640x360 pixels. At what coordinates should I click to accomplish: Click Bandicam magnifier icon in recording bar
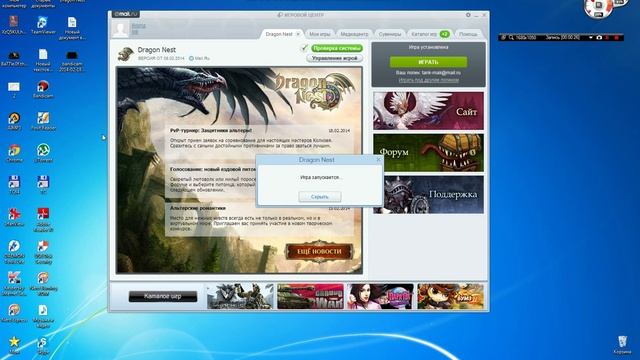pos(511,38)
